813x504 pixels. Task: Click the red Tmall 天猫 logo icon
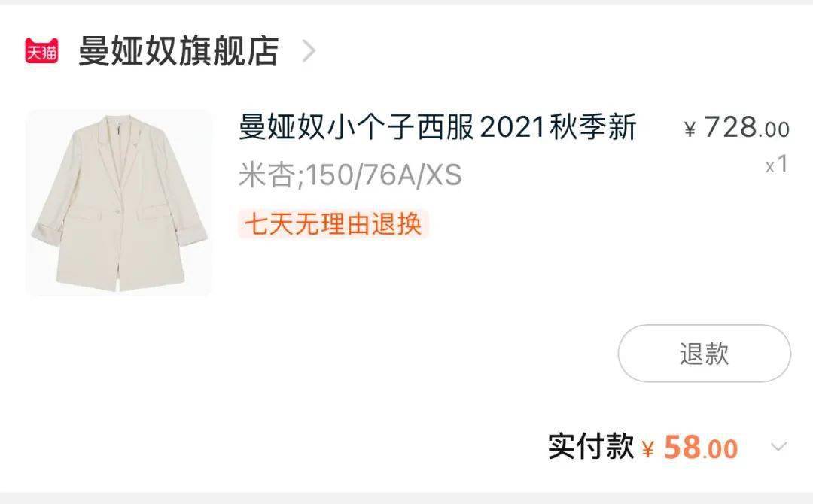[x=41, y=51]
